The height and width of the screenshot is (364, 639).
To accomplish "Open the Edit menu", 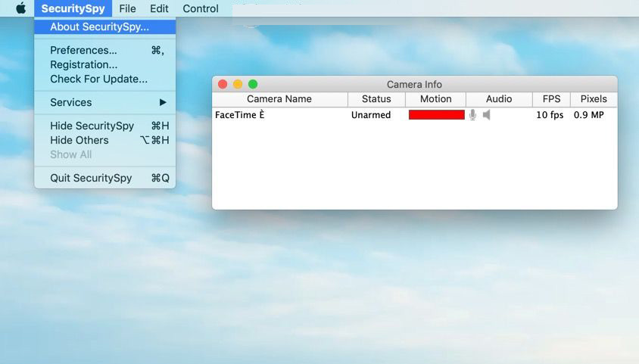I will (x=159, y=8).
